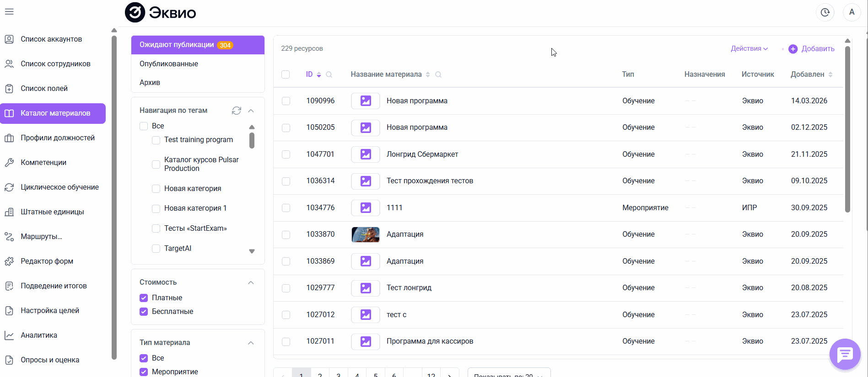The height and width of the screenshot is (377, 868).
Task: Click the Список сотрудников sidebar icon
Action: [x=9, y=64]
